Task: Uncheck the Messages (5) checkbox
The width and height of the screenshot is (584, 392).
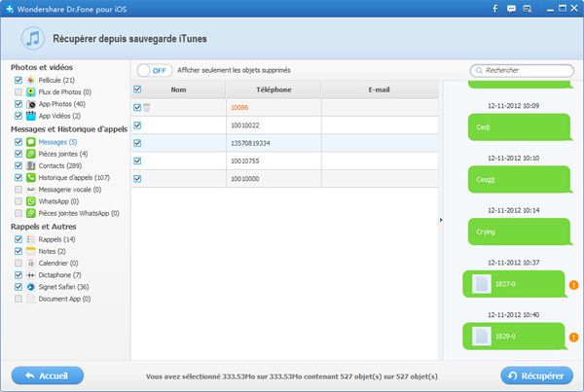Action: tap(18, 142)
